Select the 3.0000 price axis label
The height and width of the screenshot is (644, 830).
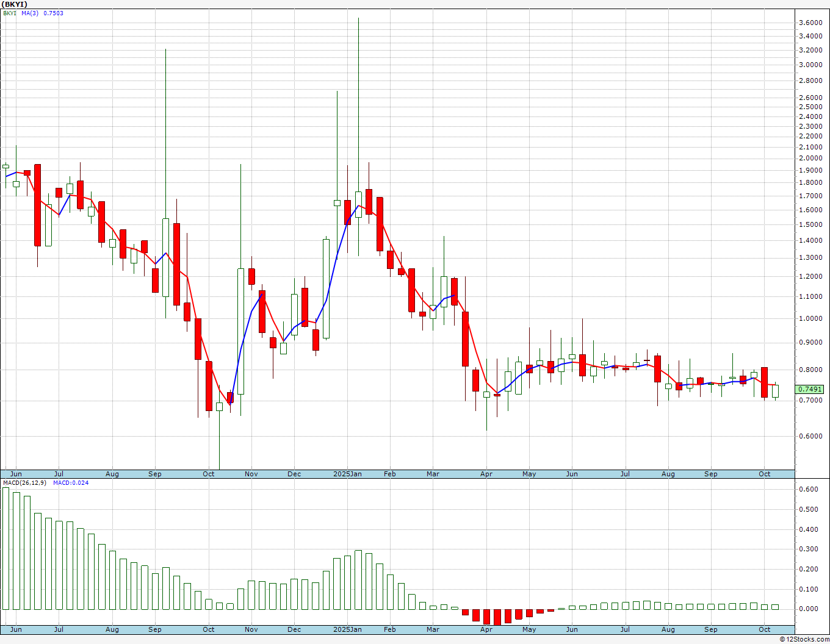point(810,65)
